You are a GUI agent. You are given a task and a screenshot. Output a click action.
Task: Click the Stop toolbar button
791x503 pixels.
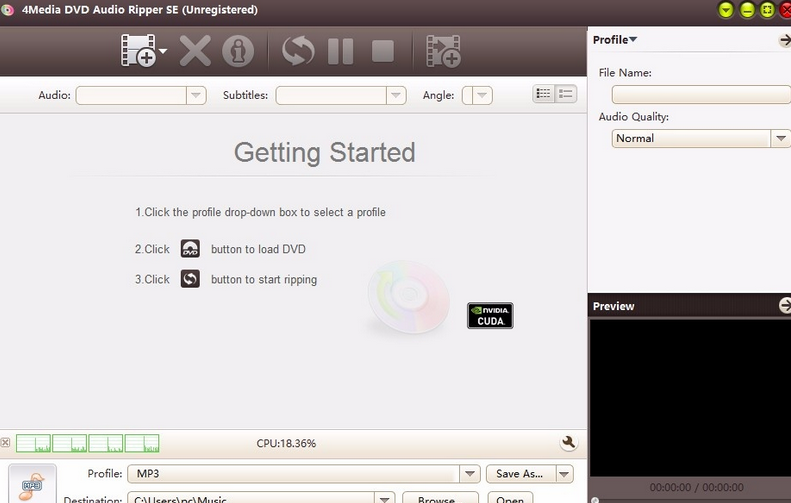(x=383, y=51)
